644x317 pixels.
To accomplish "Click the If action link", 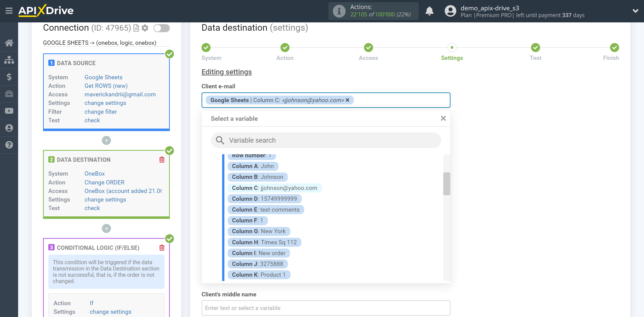I will (92, 303).
